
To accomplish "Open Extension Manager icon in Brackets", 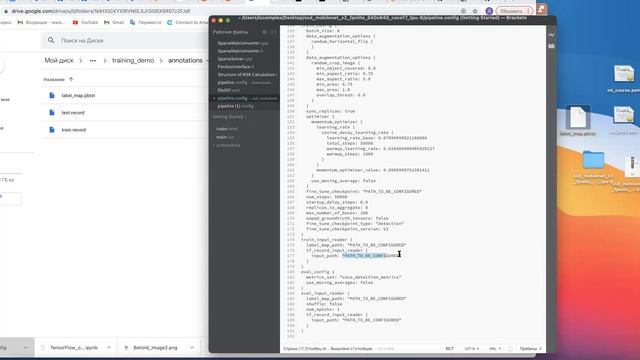I will 551,46.
